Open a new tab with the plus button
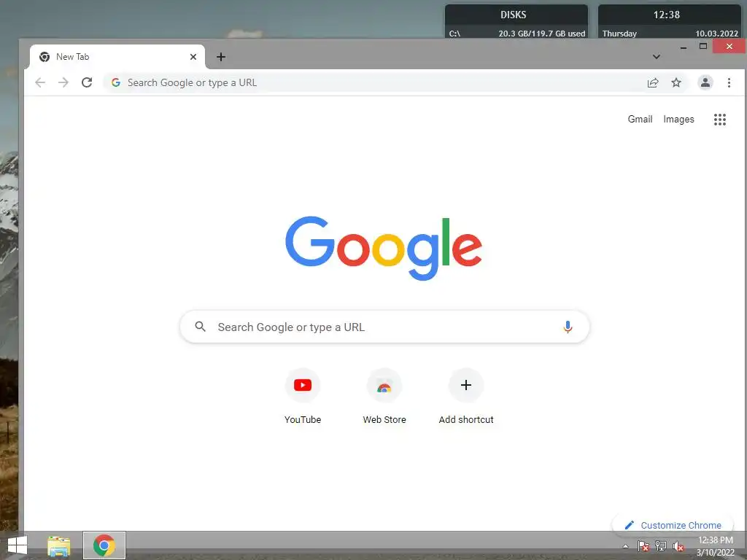Viewport: 747px width, 560px height. tap(220, 57)
